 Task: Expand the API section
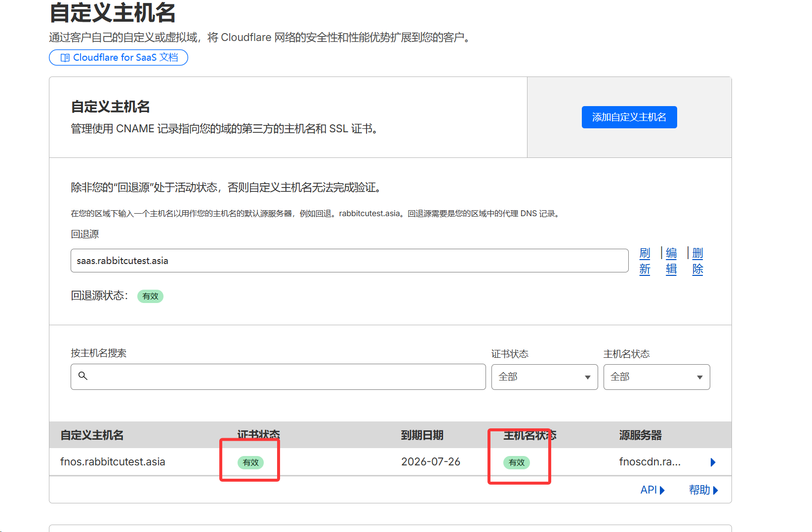coord(652,490)
